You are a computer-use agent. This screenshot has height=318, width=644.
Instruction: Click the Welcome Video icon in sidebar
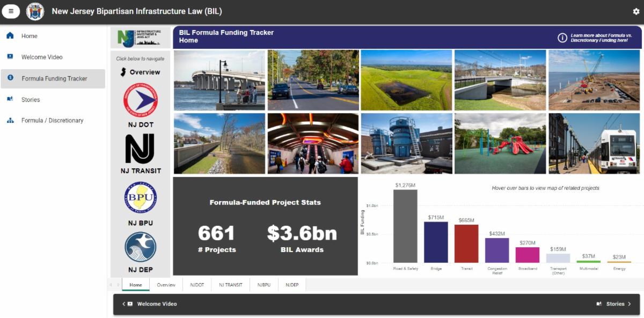10,57
